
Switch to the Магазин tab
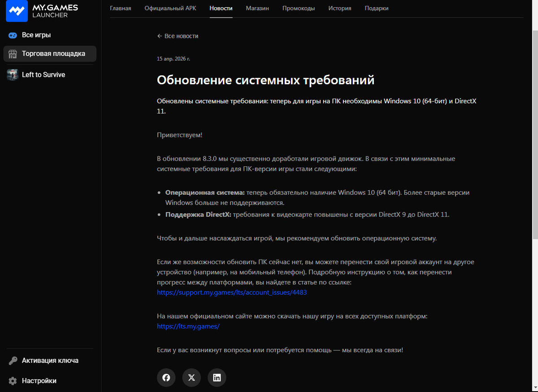click(x=257, y=9)
